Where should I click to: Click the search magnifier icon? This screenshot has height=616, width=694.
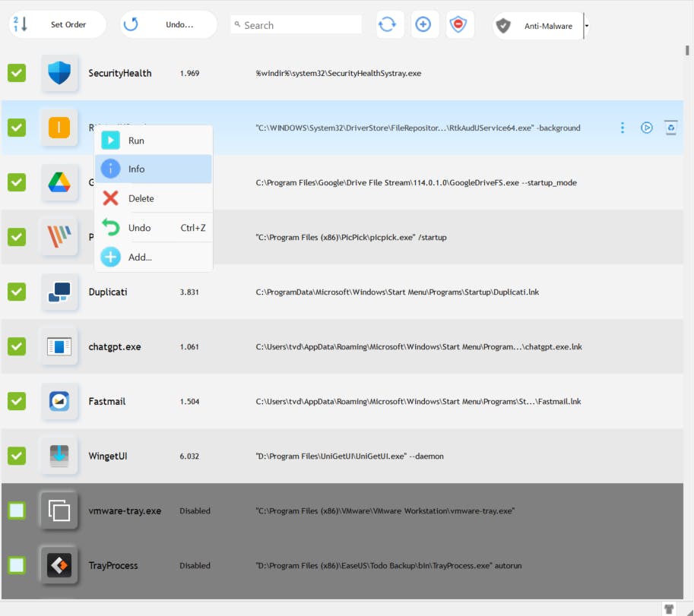click(237, 24)
